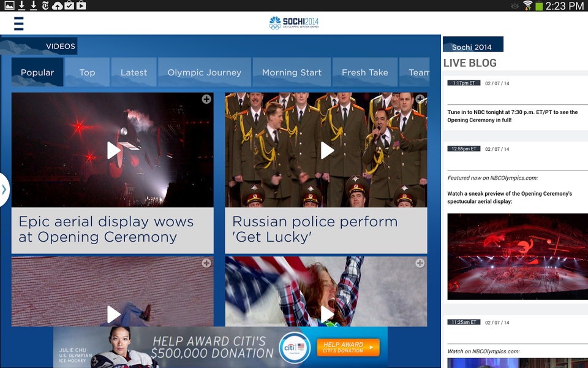Tap the cloud upload notification icon
The width and height of the screenshot is (588, 368).
[x=57, y=6]
